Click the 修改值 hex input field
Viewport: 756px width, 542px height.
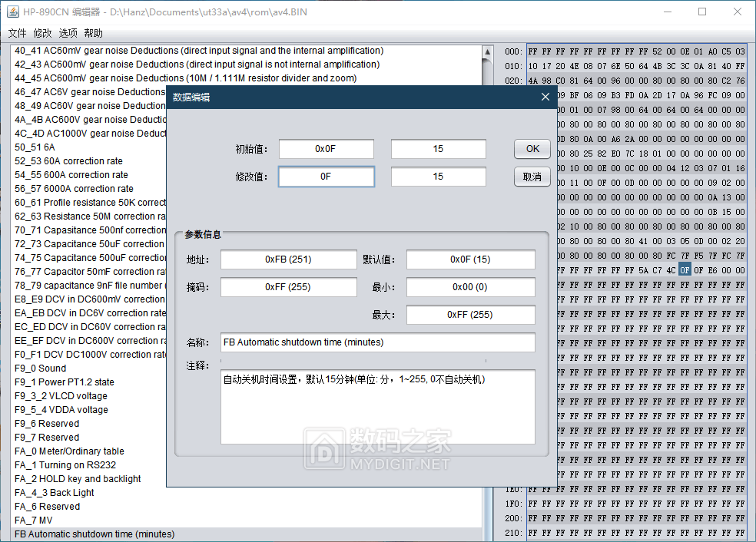point(326,177)
